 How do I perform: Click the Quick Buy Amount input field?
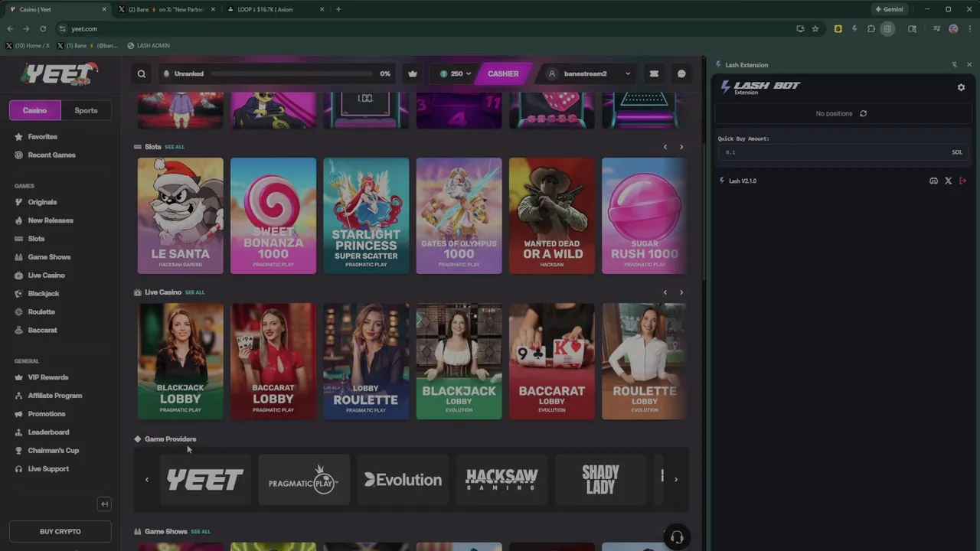(844, 152)
